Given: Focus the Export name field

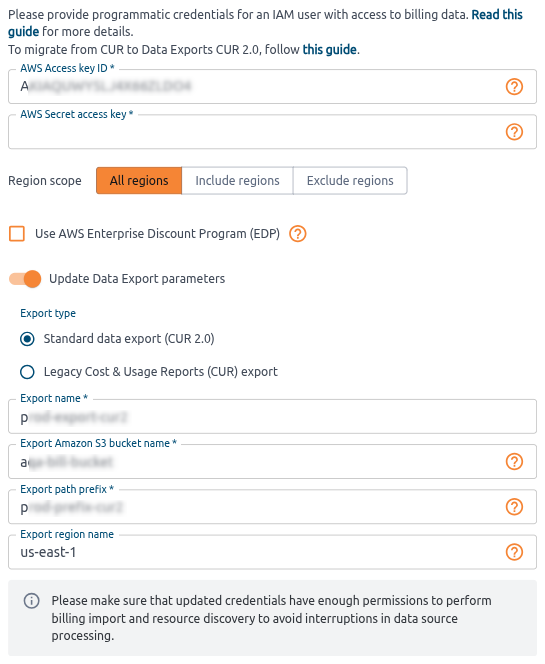Looking at the screenshot, I should pyautogui.click(x=272, y=417).
